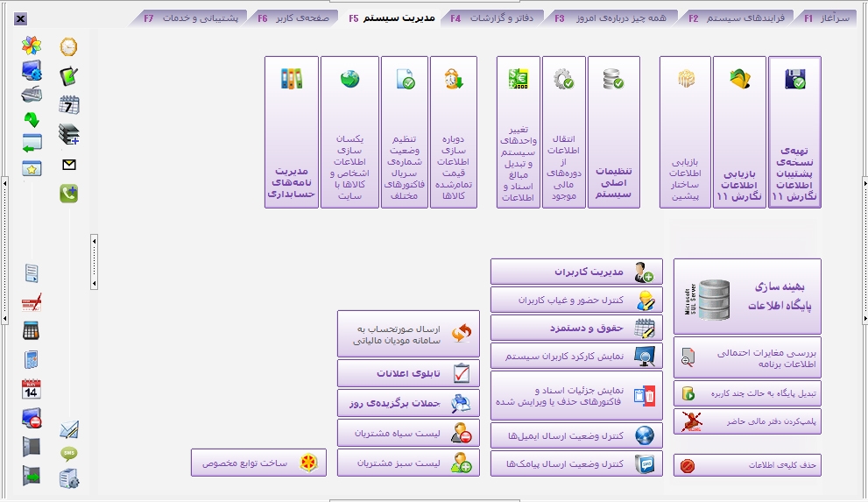Click the تبدیل پایگاه به حالت چند کاربره button
Image resolution: width=868 pixels, height=502 pixels.
pyautogui.click(x=747, y=393)
